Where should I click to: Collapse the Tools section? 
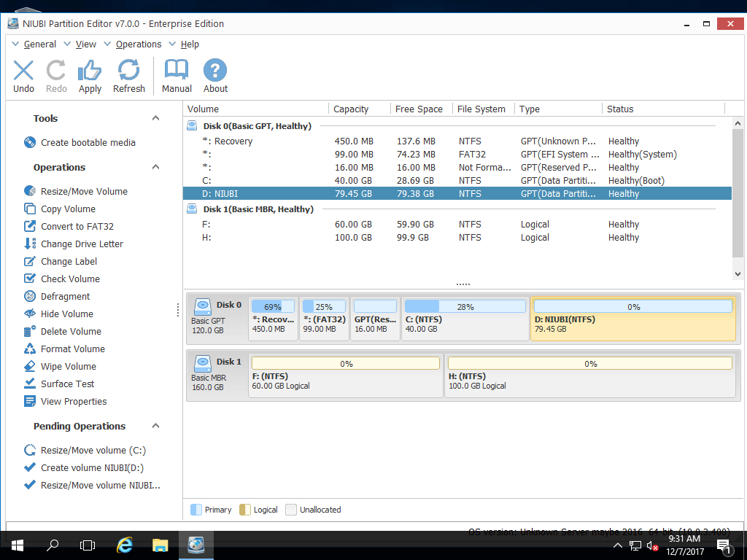(x=155, y=118)
